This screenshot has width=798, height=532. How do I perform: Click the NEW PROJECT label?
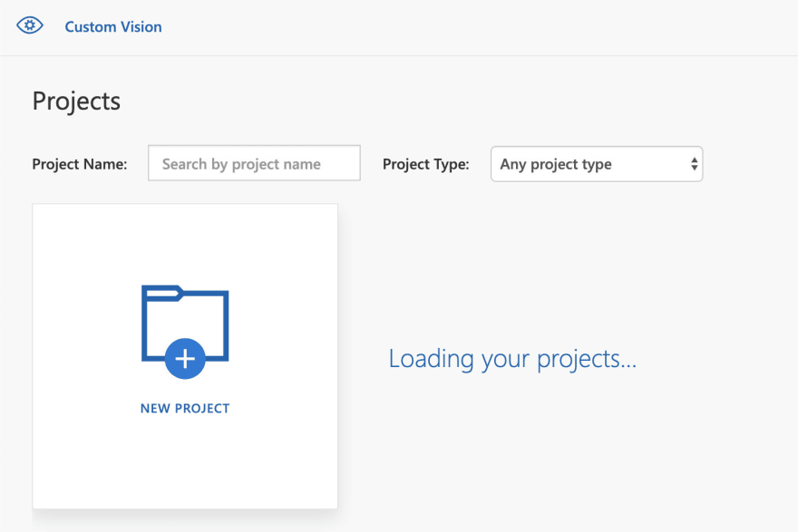point(185,409)
